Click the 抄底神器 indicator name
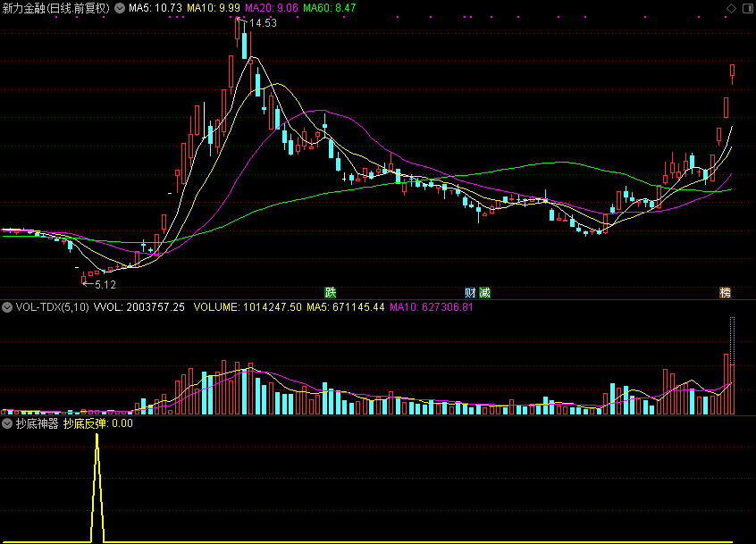 [x=37, y=423]
